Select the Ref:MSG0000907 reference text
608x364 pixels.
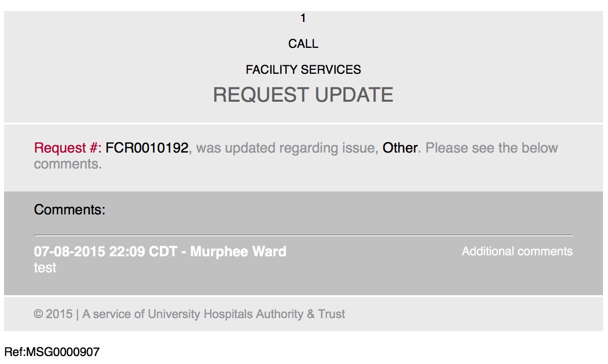(52, 352)
